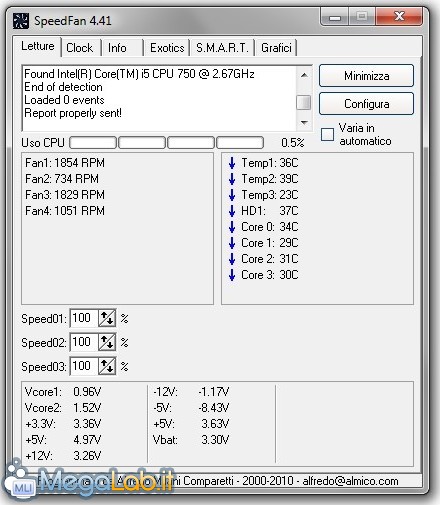
Task: Click the Speed03 up/down stepper arrows
Action: pyautogui.click(x=107, y=366)
